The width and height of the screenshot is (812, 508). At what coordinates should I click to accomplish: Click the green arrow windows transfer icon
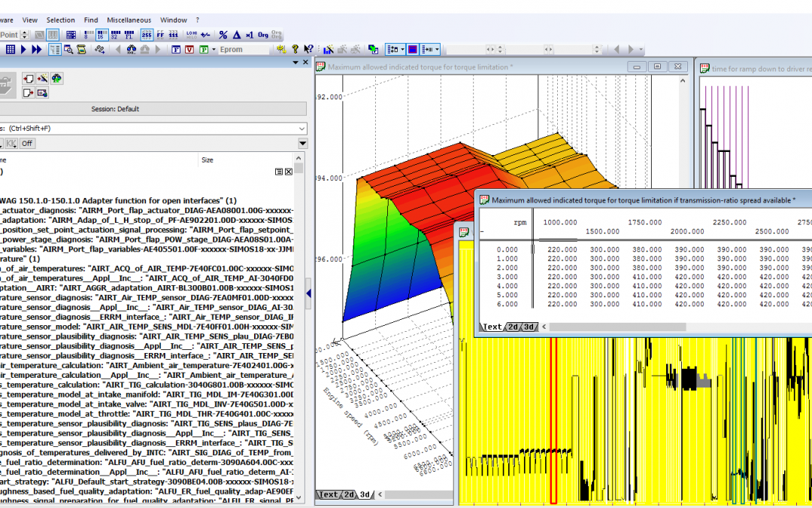click(x=373, y=49)
